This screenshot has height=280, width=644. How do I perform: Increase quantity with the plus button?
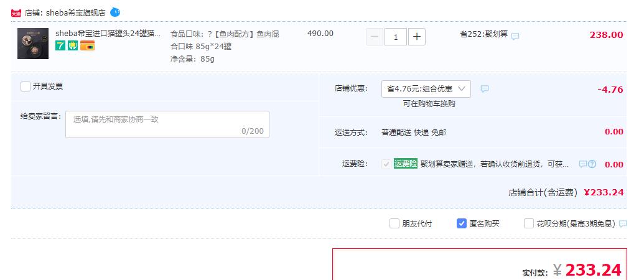[416, 37]
